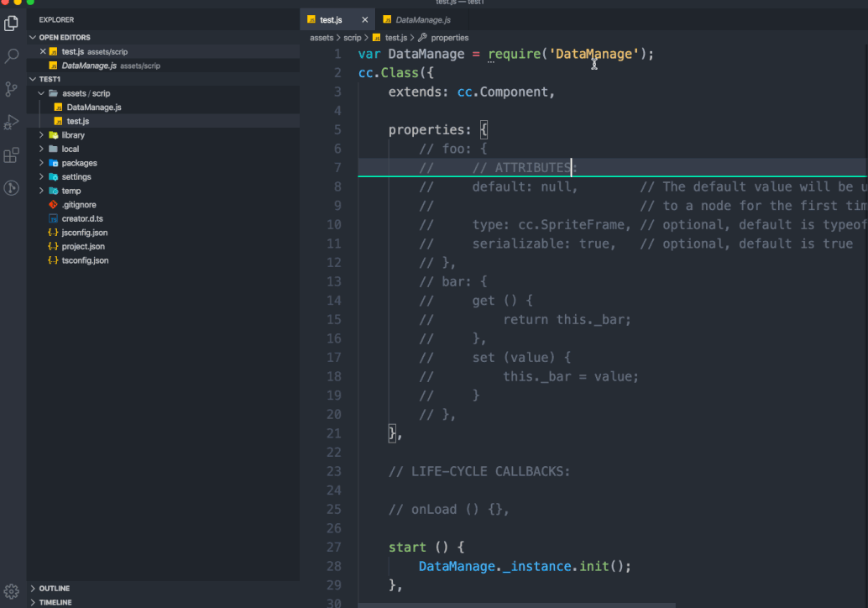Click the circular activity bar icon below Extensions

coord(11,187)
